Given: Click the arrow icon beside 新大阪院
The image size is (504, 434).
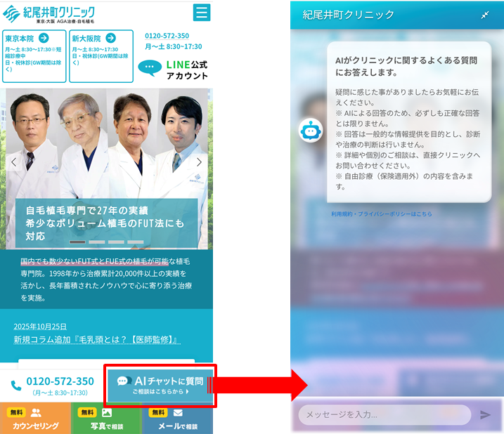Looking at the screenshot, I should coord(111,38).
